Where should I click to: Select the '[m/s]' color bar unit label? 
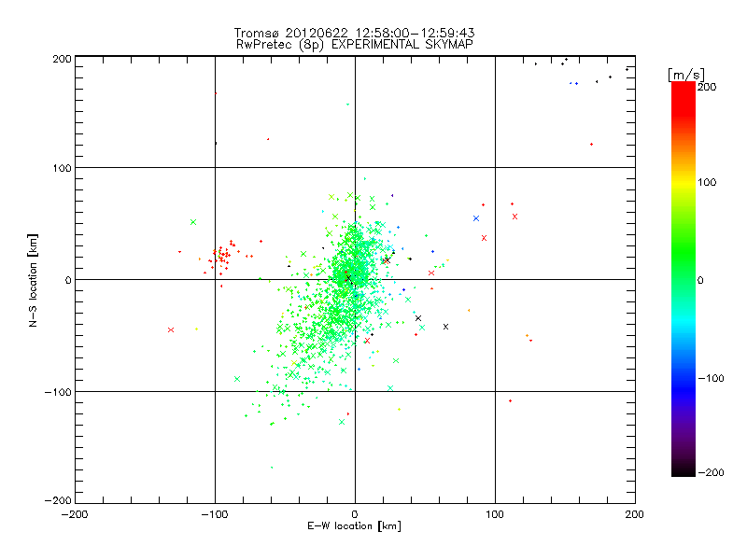pyautogui.click(x=686, y=75)
